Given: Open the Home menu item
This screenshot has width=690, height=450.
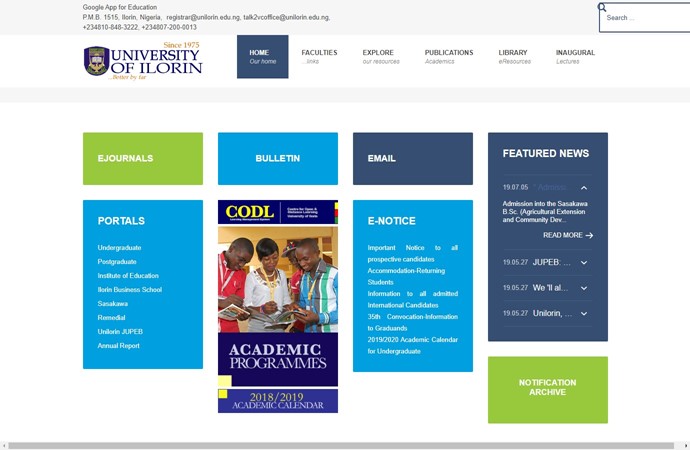Looking at the screenshot, I should [x=263, y=57].
